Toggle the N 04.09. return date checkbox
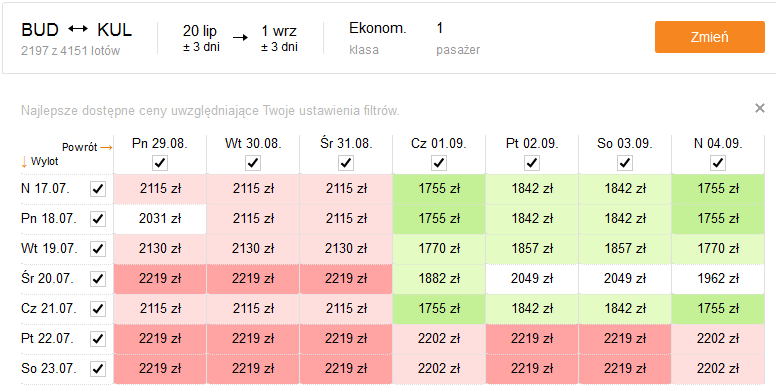This screenshot has height=387, width=776. click(x=718, y=163)
